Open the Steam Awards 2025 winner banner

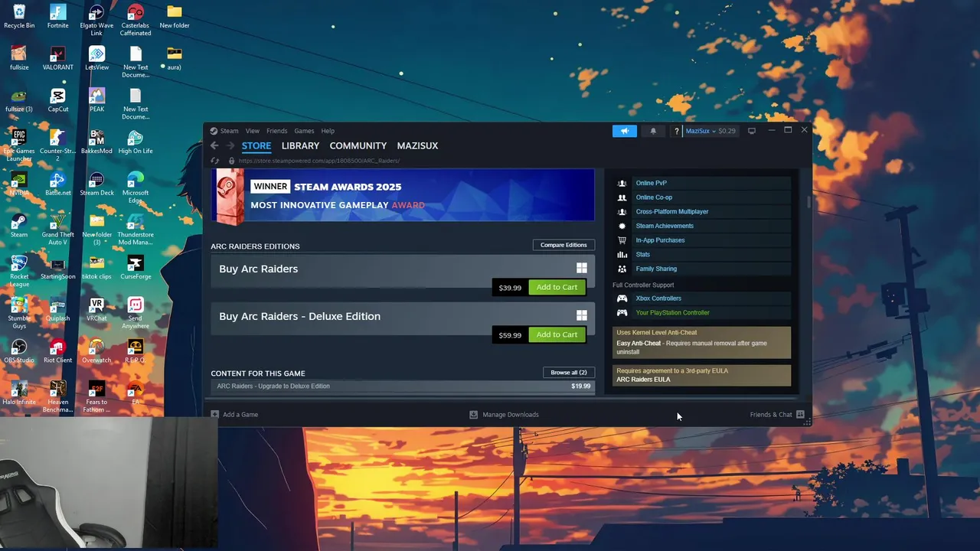tap(403, 195)
